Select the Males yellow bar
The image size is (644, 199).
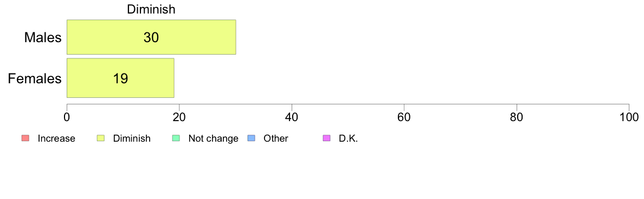click(x=151, y=37)
